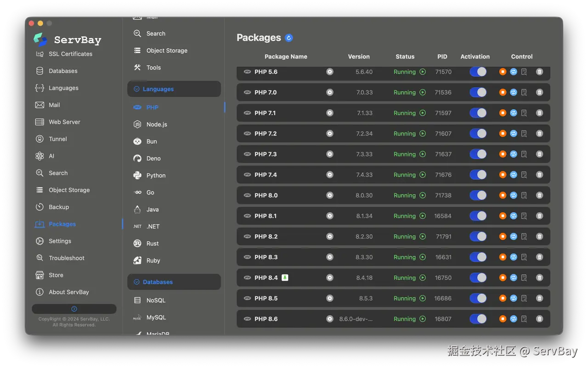The image size is (588, 368).
Task: Stop the PHP 7.4 service
Action: tap(503, 175)
